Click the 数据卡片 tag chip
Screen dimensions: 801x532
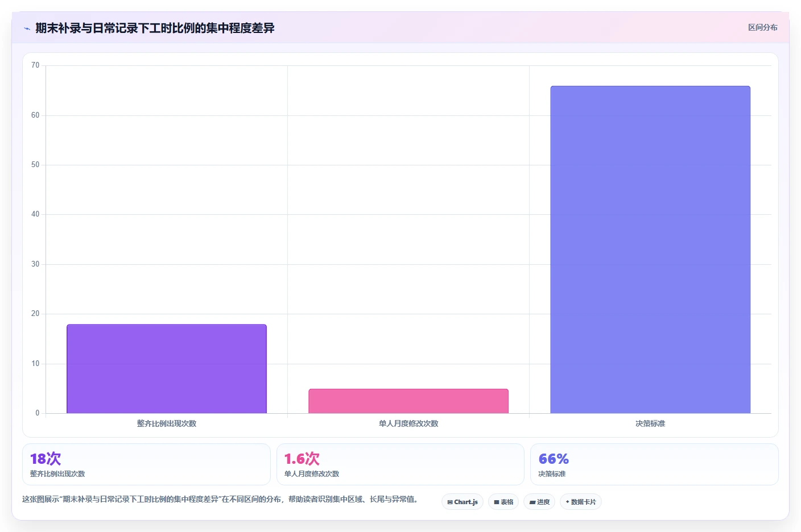(581, 502)
